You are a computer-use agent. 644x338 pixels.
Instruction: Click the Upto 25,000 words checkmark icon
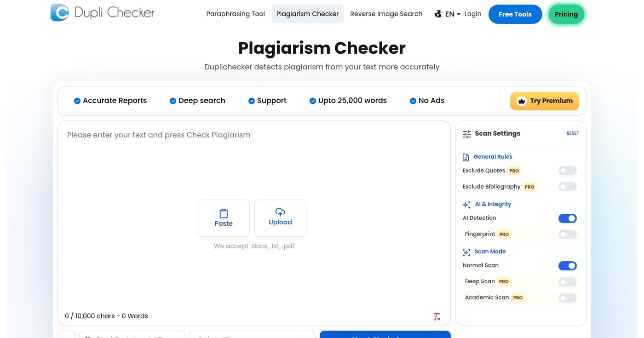[x=313, y=101]
